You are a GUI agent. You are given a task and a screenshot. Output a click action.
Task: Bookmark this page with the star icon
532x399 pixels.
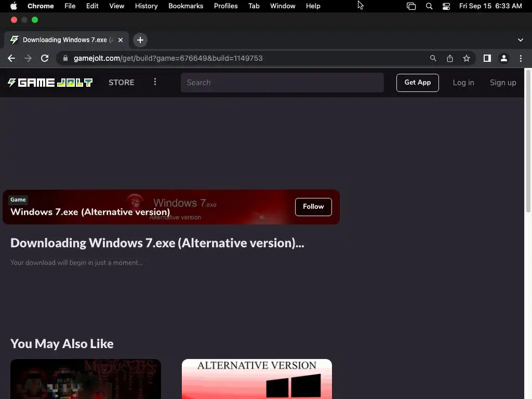[467, 58]
